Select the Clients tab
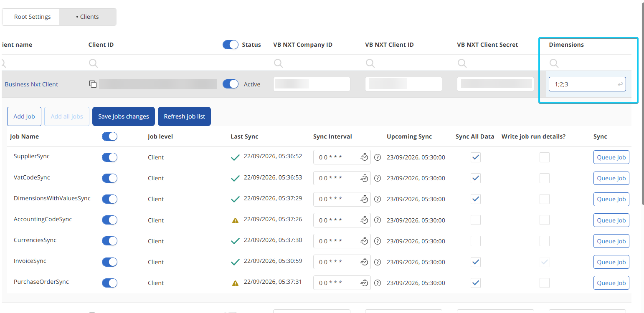This screenshot has height=313, width=644. [x=88, y=17]
